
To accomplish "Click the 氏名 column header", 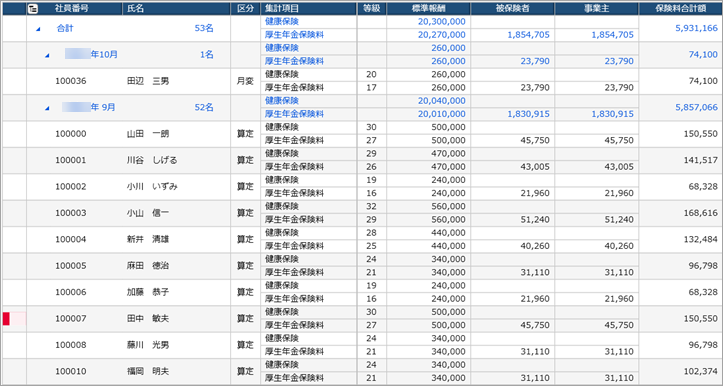I will click(136, 8).
